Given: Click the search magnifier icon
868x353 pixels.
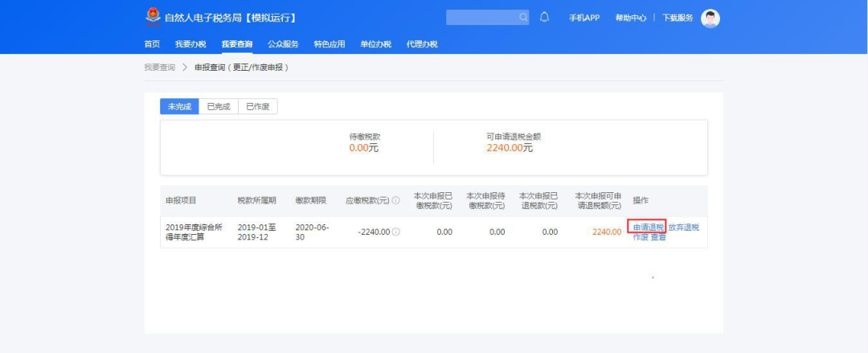Looking at the screenshot, I should [x=523, y=17].
